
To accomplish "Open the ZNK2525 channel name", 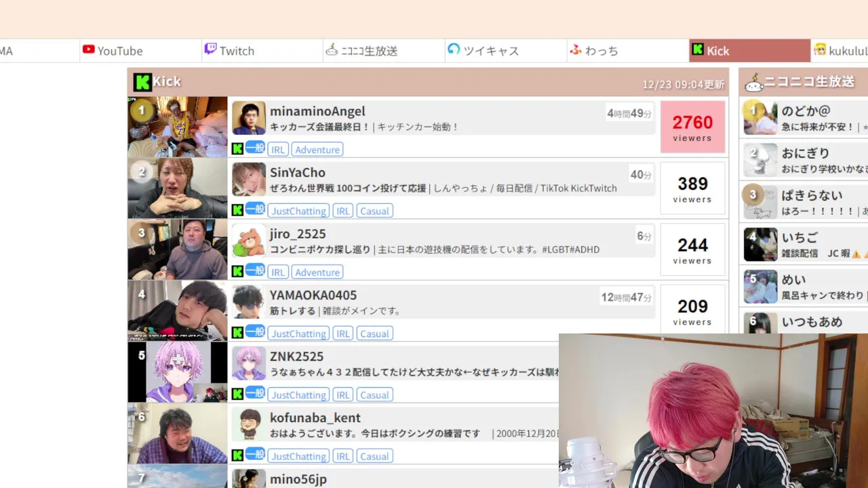I will [x=296, y=357].
